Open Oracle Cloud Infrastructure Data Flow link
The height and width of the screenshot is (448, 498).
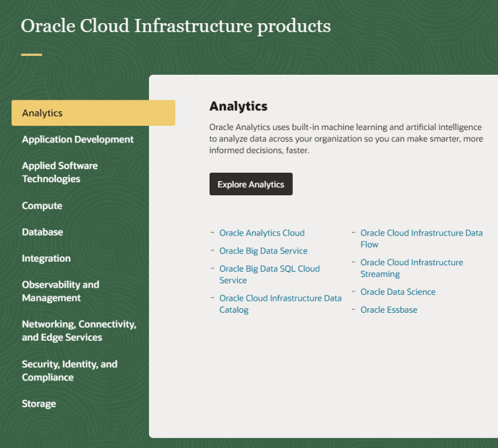click(x=421, y=239)
